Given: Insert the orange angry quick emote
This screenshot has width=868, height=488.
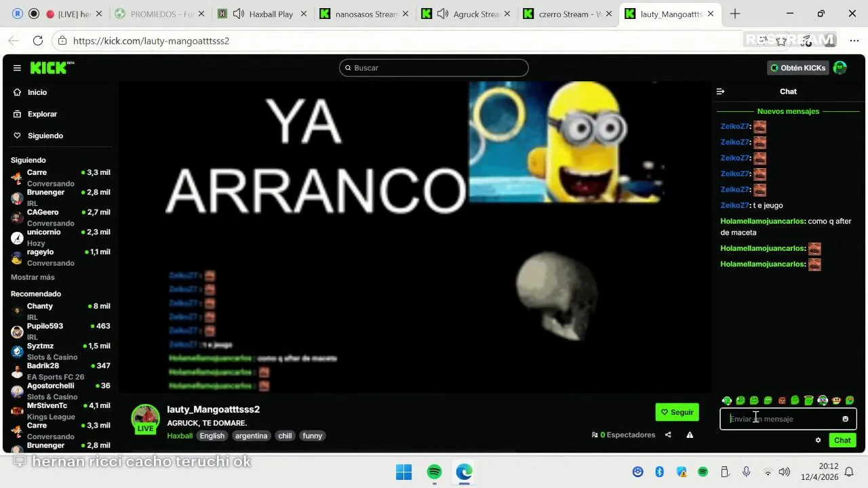Looking at the screenshot, I should point(782,401).
